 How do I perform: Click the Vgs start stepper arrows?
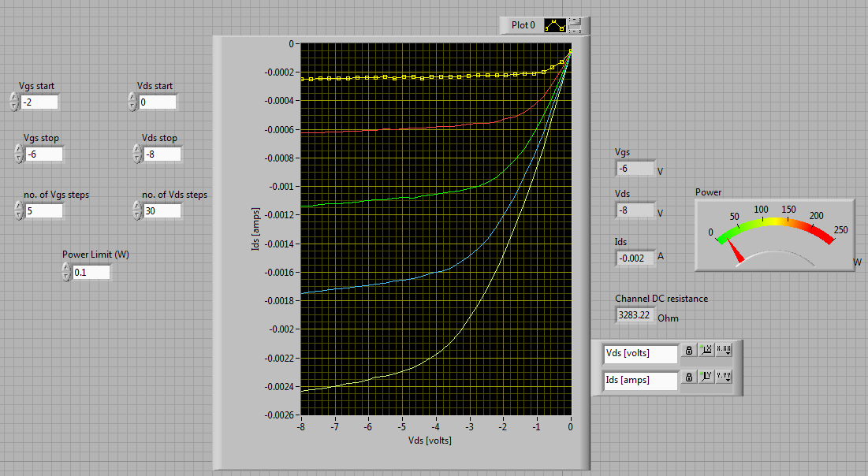tap(14, 102)
